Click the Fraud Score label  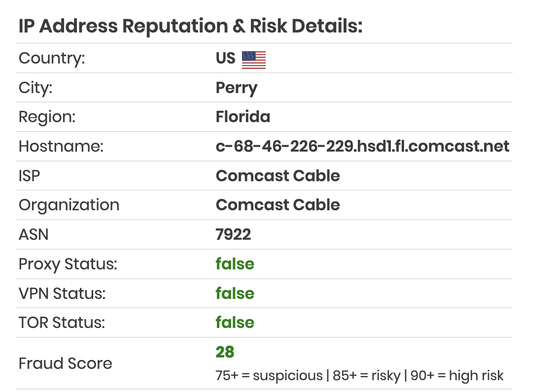tap(66, 363)
